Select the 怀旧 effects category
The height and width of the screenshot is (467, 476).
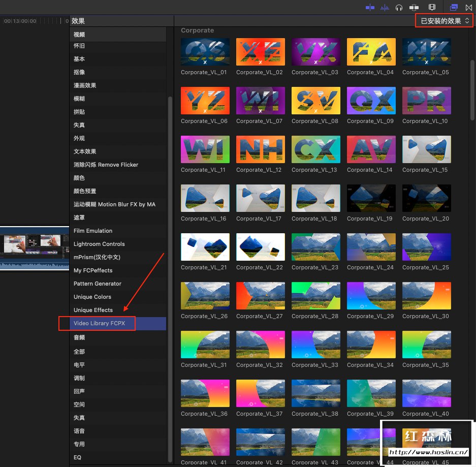pyautogui.click(x=118, y=46)
